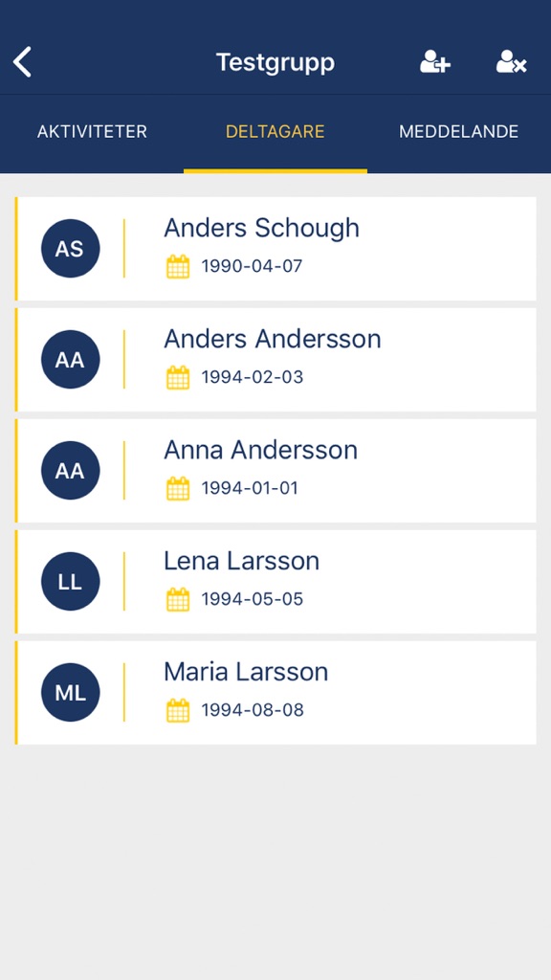Tap the back arrow icon
This screenshot has height=980, width=551.
pyautogui.click(x=23, y=62)
